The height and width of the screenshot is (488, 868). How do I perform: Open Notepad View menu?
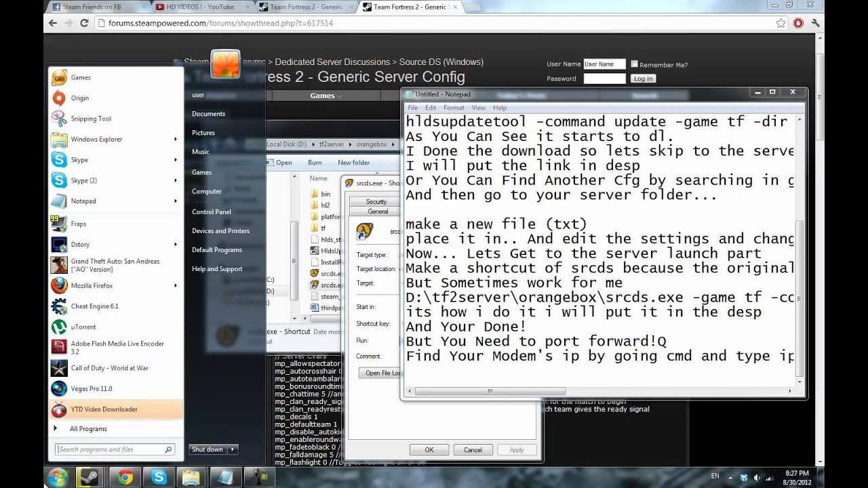click(479, 108)
